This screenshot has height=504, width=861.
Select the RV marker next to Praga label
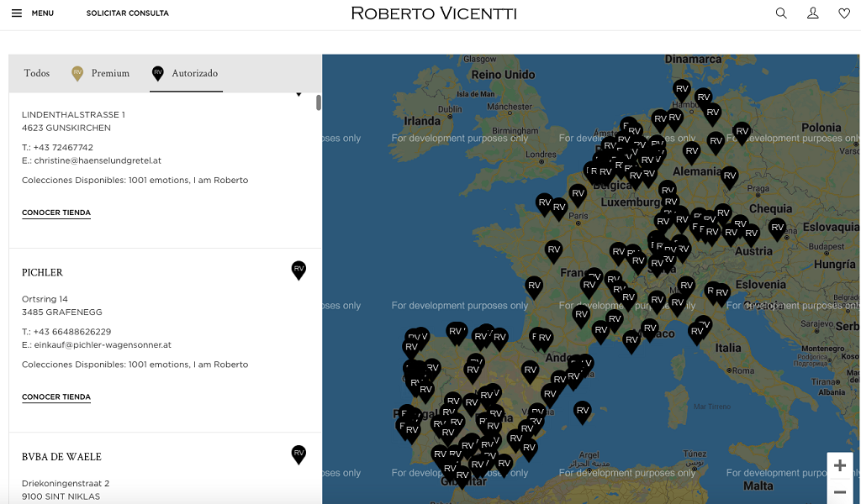tap(729, 177)
